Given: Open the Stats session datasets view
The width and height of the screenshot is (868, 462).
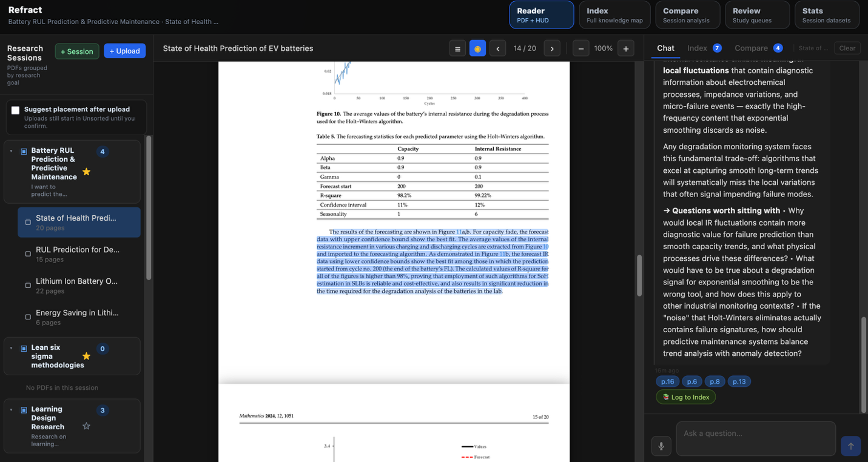Looking at the screenshot, I should tap(827, 15).
